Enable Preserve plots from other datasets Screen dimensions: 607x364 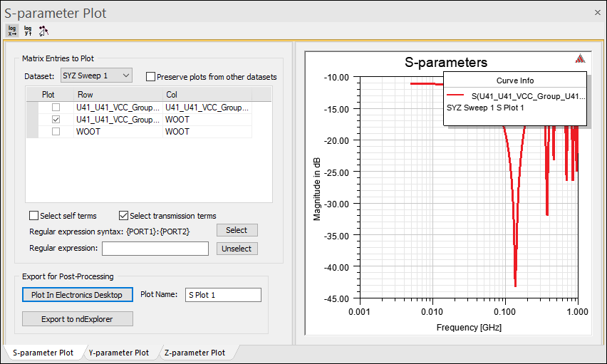pyautogui.click(x=150, y=77)
